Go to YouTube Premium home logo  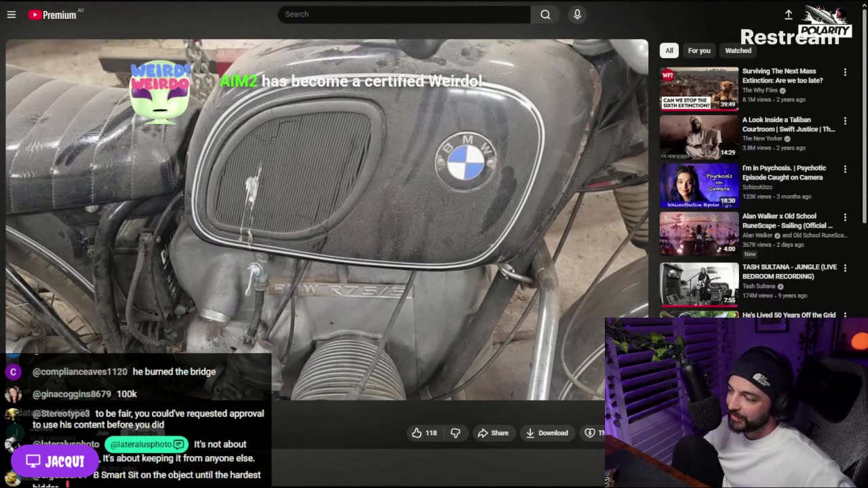pyautogui.click(x=53, y=14)
